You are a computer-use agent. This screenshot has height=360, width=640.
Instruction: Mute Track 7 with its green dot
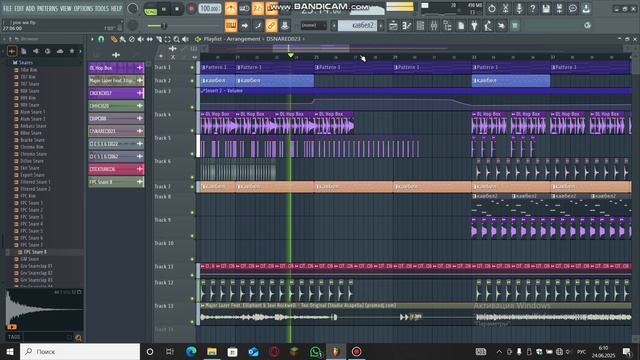[x=192, y=187]
